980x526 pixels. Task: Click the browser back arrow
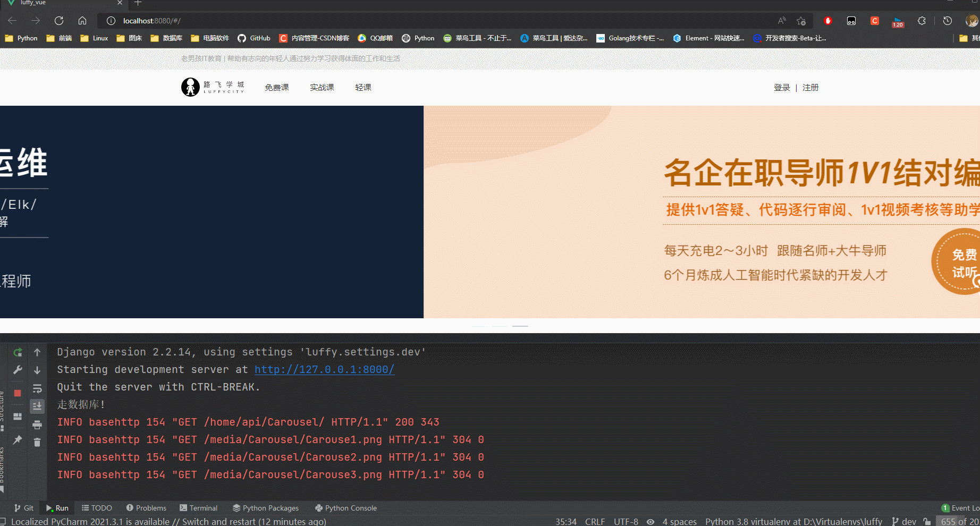[12, 21]
